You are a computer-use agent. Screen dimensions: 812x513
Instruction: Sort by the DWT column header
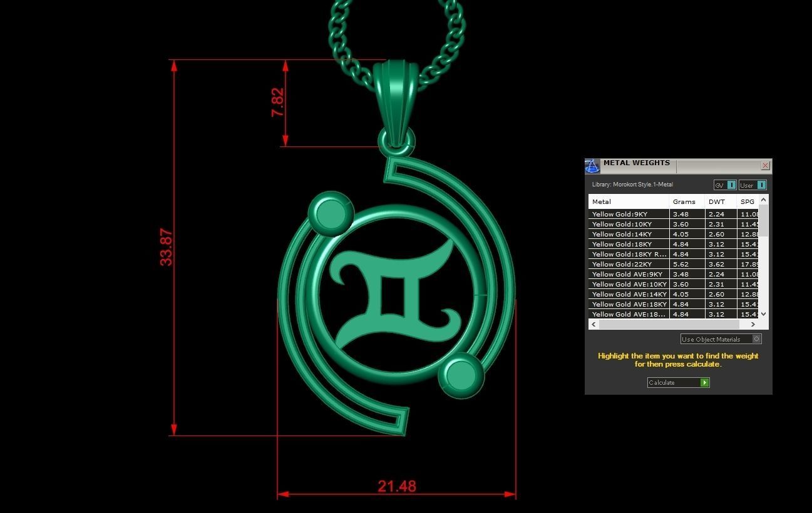coord(721,201)
